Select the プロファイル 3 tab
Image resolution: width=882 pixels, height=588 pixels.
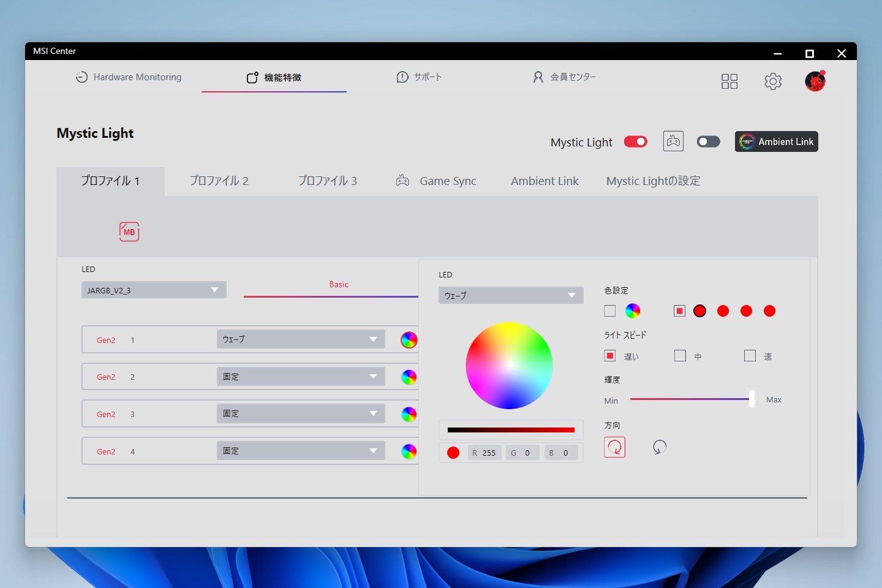327,181
